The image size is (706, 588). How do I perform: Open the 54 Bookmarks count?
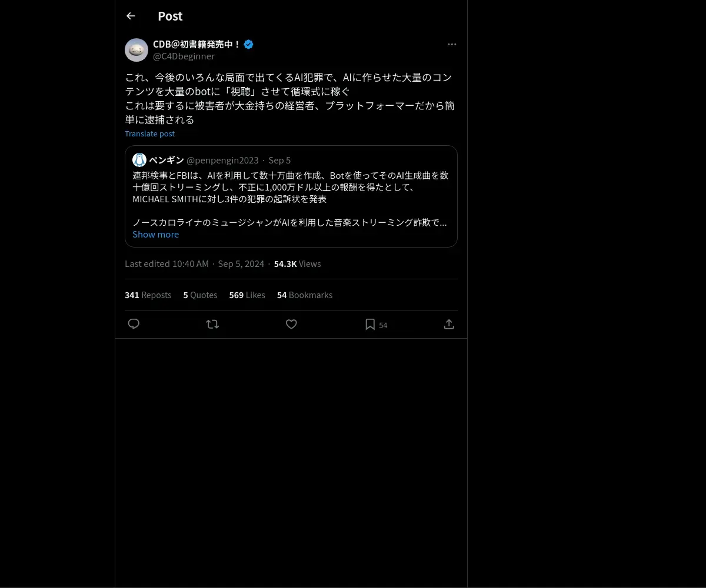click(305, 295)
